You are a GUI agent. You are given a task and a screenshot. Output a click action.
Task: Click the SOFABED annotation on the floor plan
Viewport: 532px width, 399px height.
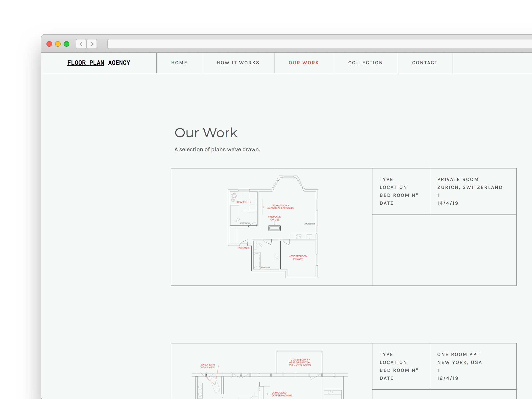point(241,202)
